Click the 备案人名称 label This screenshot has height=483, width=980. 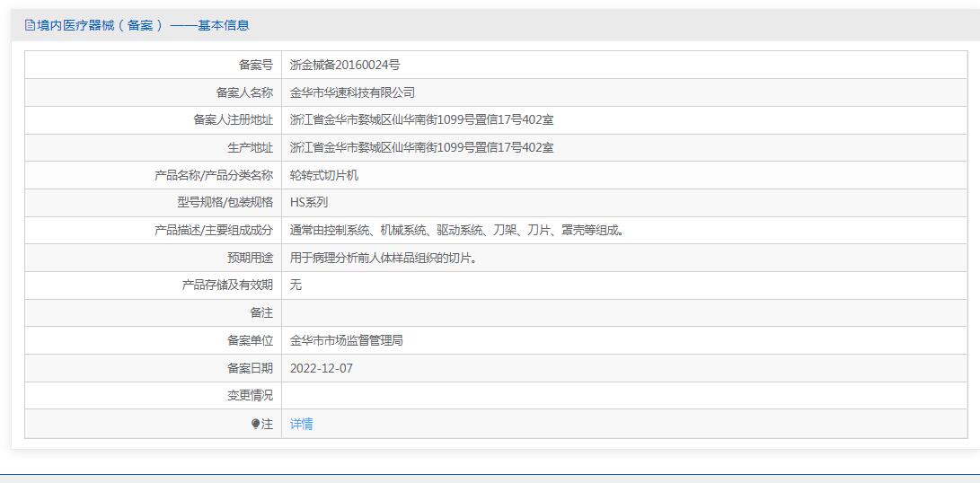point(245,93)
